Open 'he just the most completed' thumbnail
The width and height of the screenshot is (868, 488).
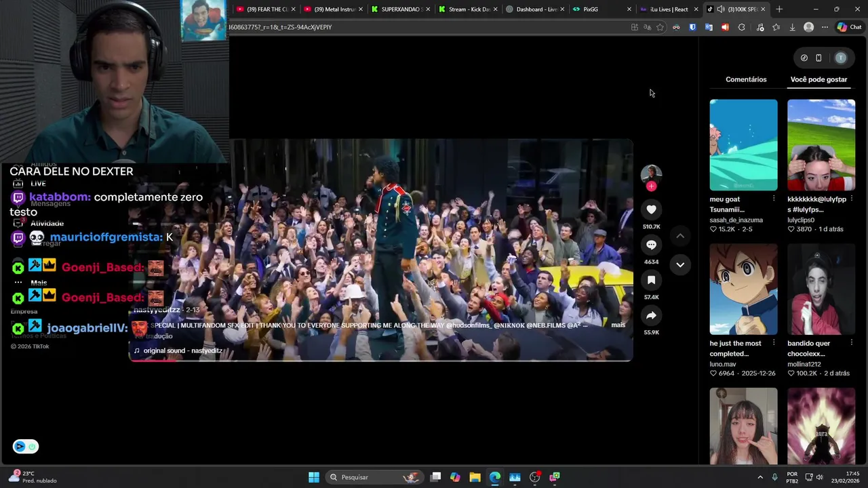[743, 289]
